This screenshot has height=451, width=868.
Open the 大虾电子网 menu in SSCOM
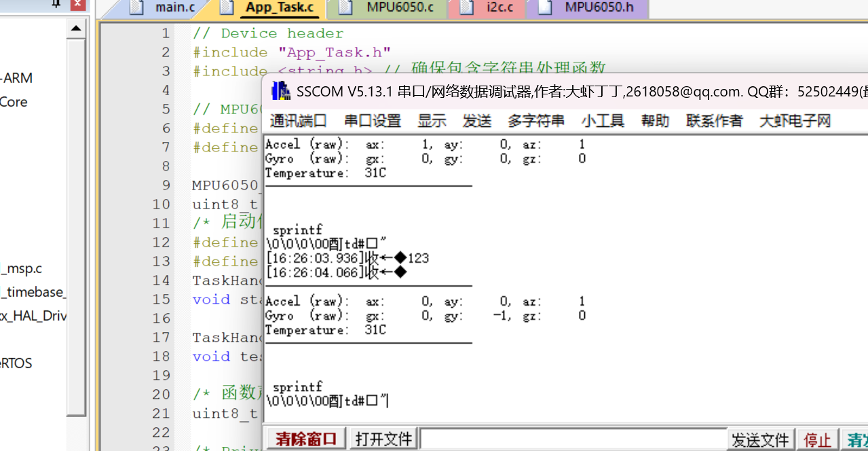pos(795,121)
